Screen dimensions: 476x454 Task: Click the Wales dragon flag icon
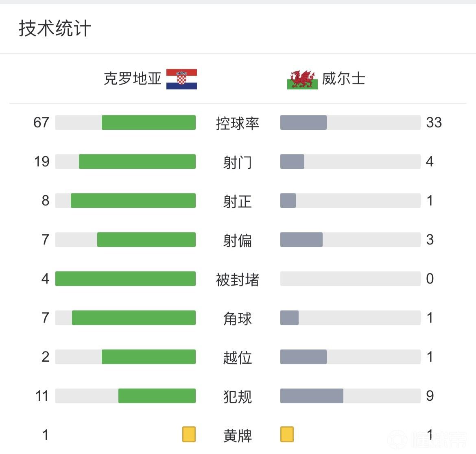(302, 79)
